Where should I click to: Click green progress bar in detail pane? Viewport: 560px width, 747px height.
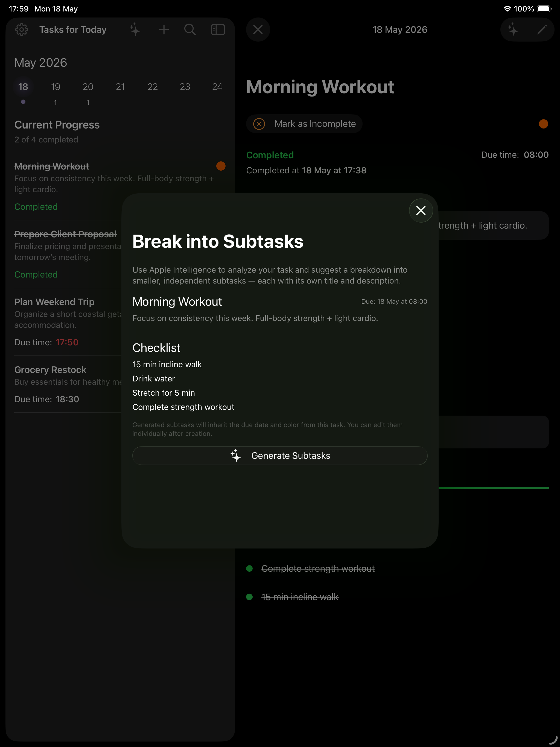(x=494, y=488)
